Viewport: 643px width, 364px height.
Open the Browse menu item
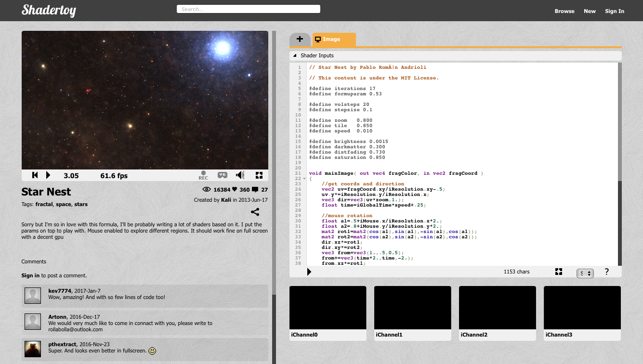pos(564,11)
